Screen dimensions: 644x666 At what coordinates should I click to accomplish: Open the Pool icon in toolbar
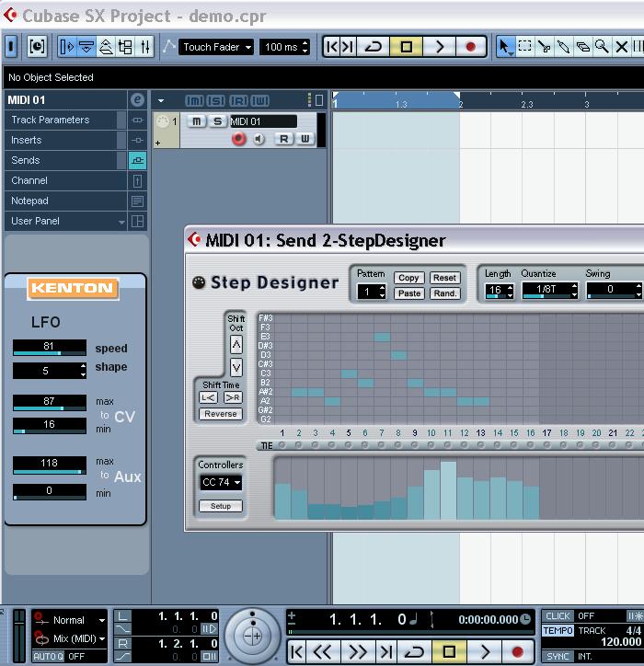click(126, 46)
